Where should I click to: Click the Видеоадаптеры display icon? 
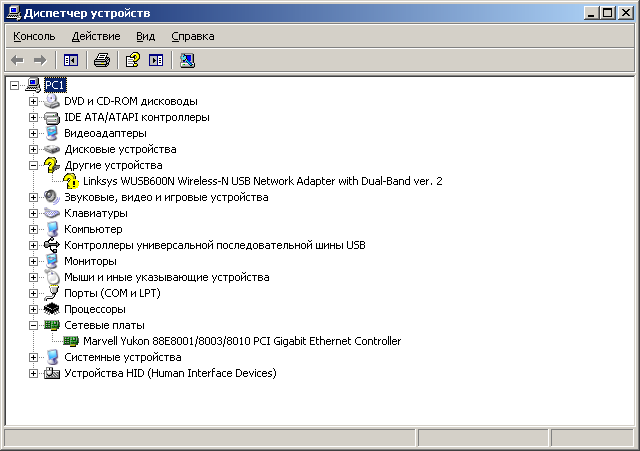(52, 133)
